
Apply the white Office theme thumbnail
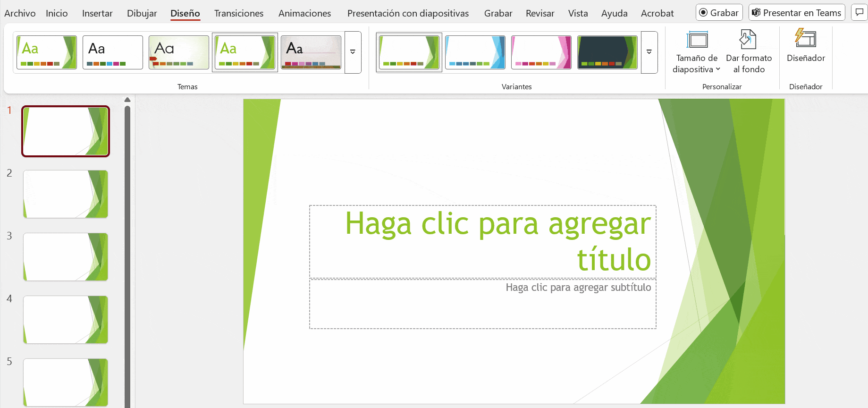pos(112,52)
